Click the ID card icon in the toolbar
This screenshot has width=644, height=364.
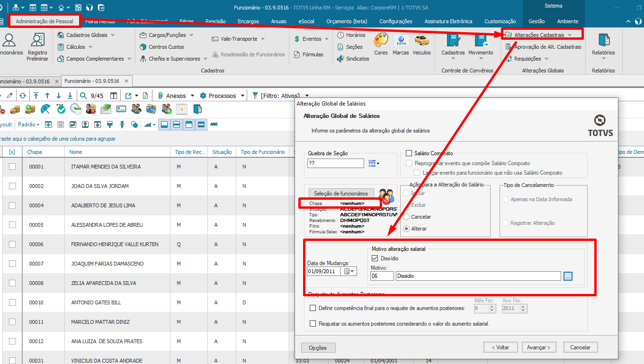[121, 109]
